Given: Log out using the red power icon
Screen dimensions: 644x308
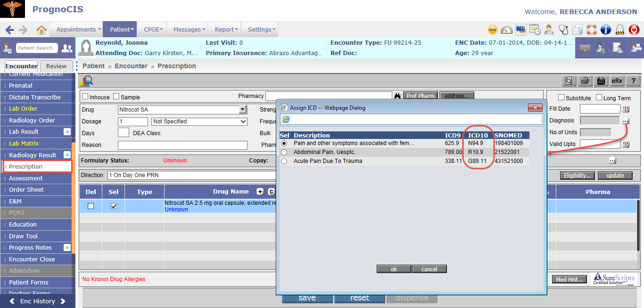Looking at the screenshot, I should pyautogui.click(x=635, y=30).
